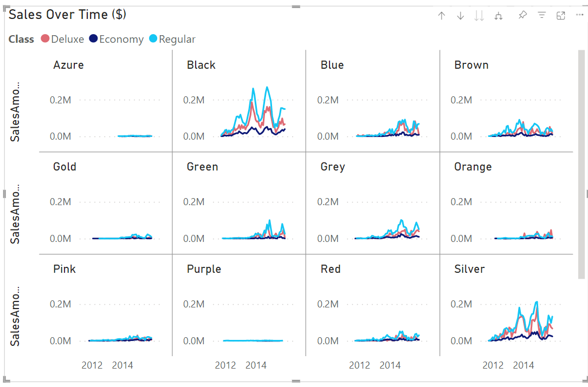Click the Blue chart title

[x=332, y=65]
